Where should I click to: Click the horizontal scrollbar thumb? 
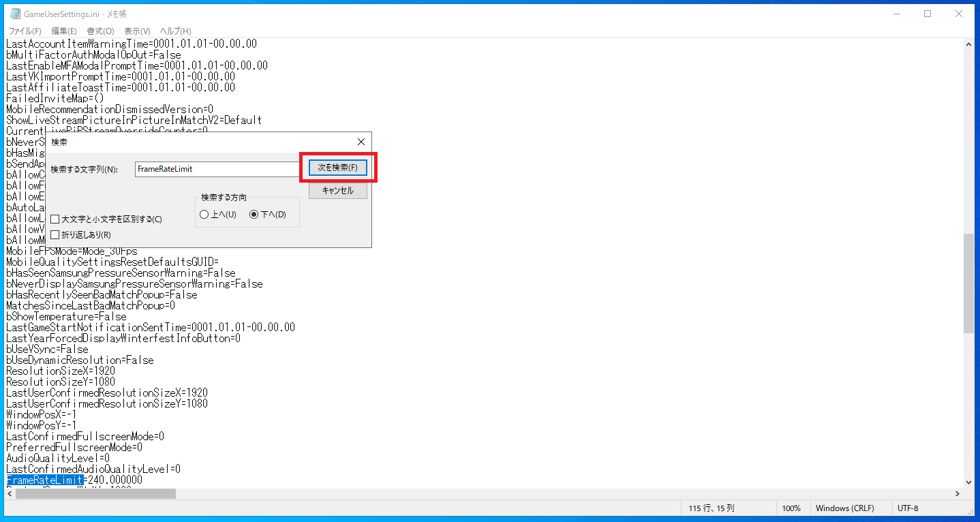[95, 494]
